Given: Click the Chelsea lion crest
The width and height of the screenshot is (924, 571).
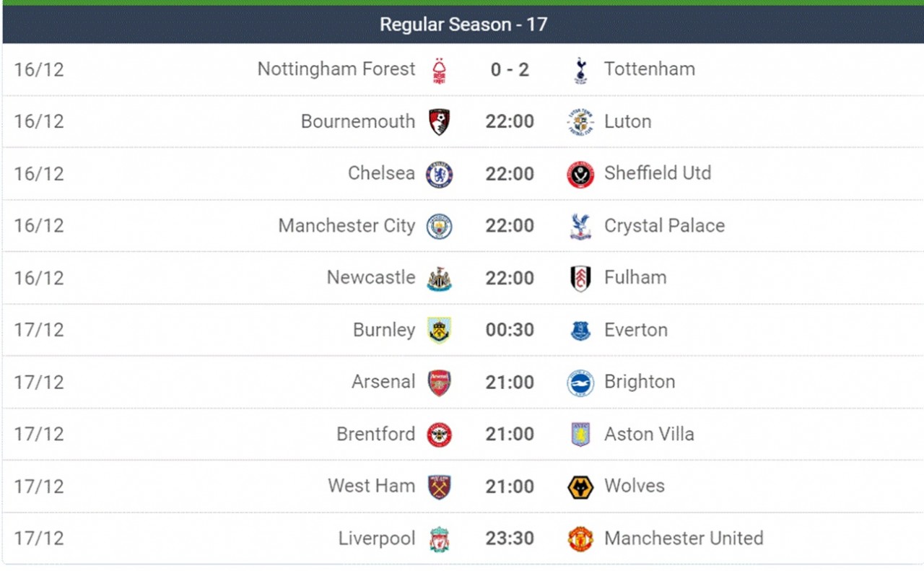Looking at the screenshot, I should click(438, 173).
